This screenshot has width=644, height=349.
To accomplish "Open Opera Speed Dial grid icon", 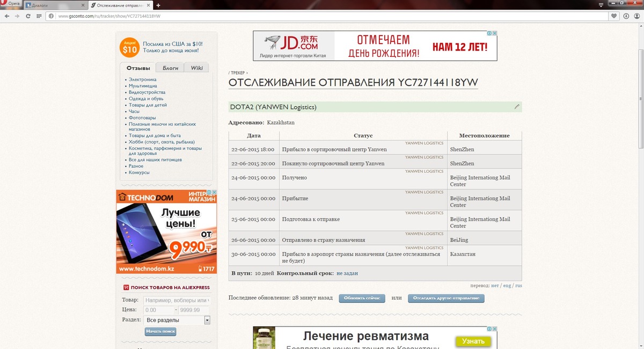I will pos(39,16).
